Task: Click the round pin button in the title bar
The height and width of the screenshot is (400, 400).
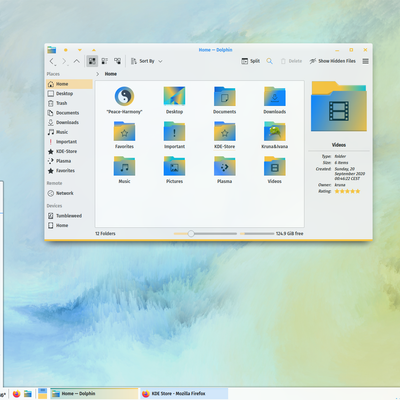Action: point(66,50)
